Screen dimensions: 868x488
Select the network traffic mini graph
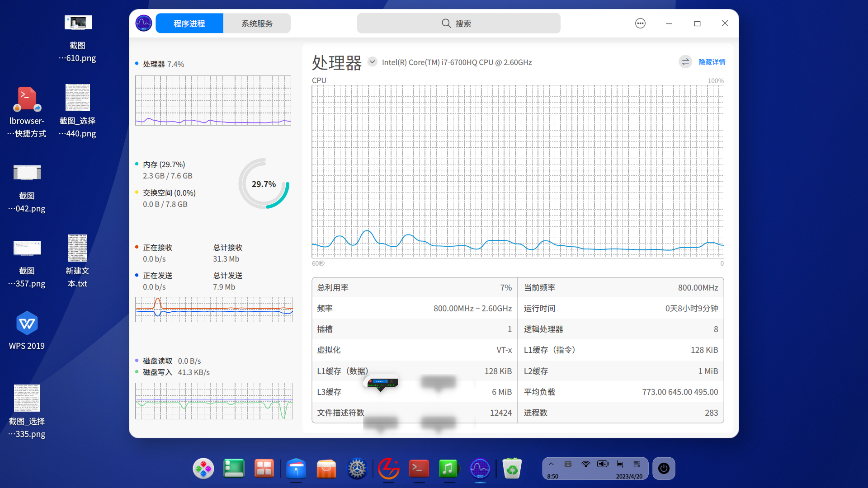click(214, 310)
